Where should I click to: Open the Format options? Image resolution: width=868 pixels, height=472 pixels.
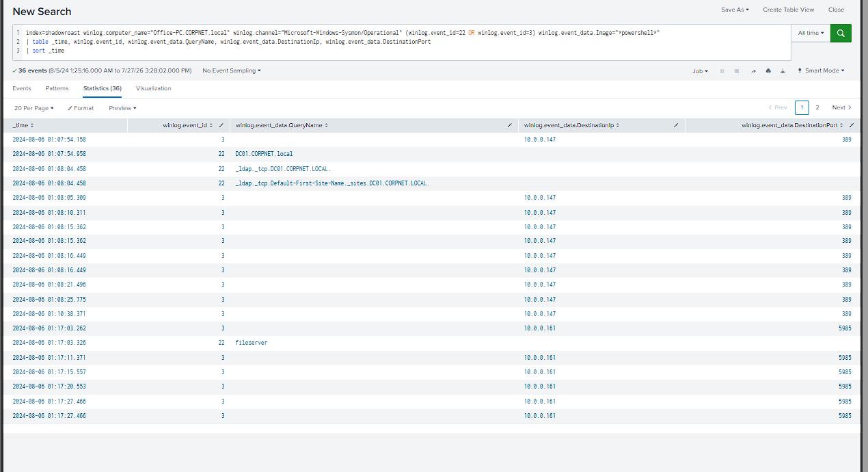click(x=81, y=108)
